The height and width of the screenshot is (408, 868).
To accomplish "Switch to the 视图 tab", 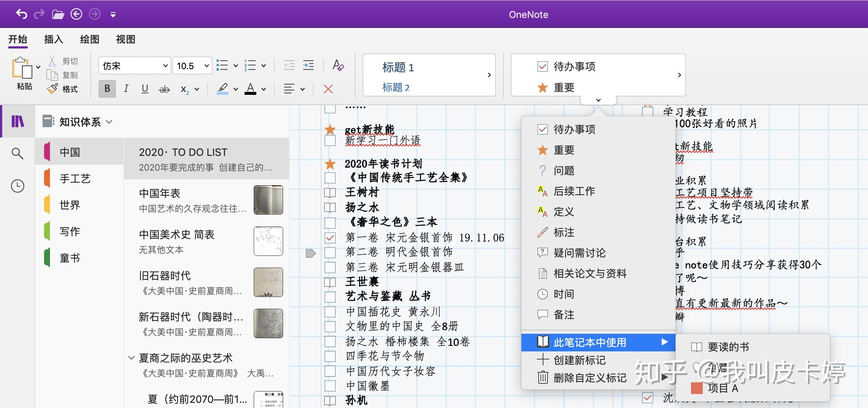I will coord(126,39).
